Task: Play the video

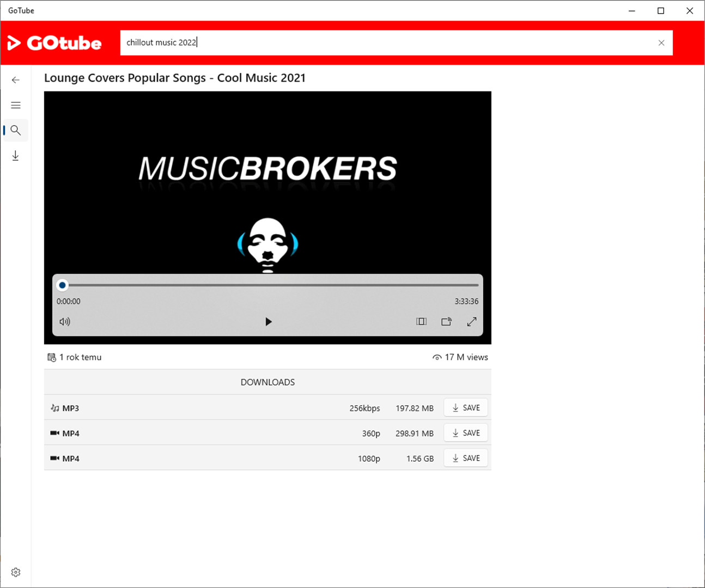Action: coord(268,322)
